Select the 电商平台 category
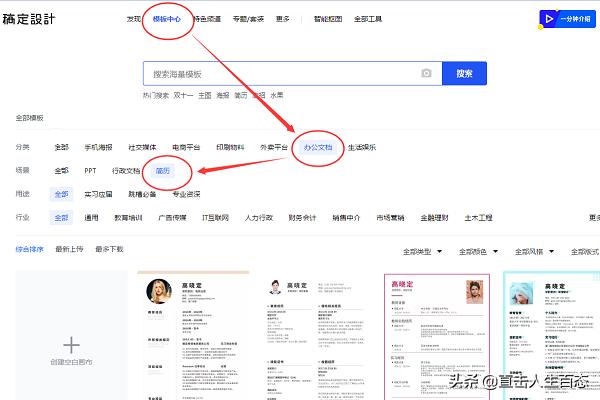 [186, 147]
